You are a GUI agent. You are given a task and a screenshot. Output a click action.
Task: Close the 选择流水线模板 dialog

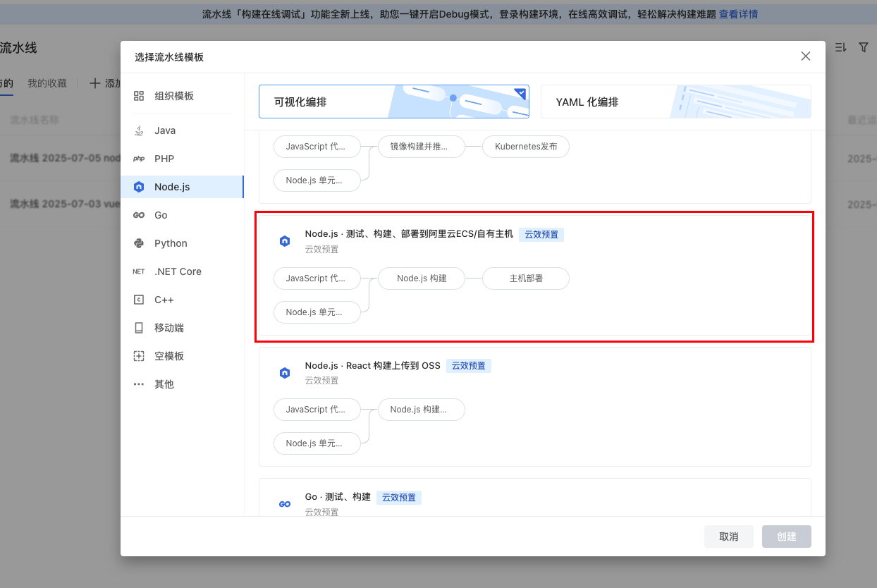(805, 56)
